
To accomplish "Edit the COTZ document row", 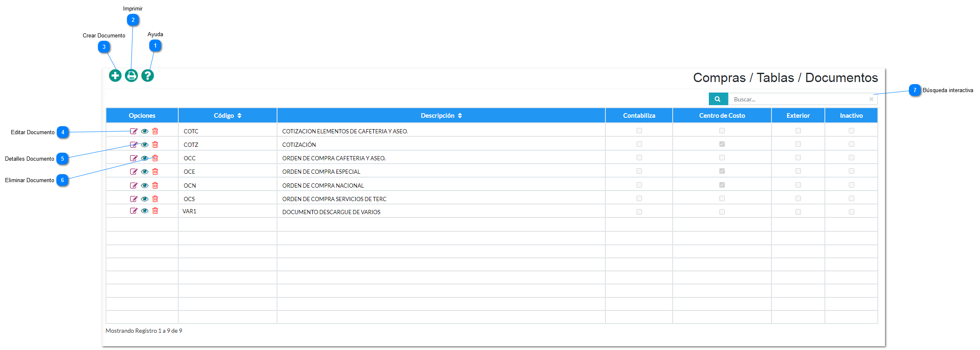I will click(134, 145).
